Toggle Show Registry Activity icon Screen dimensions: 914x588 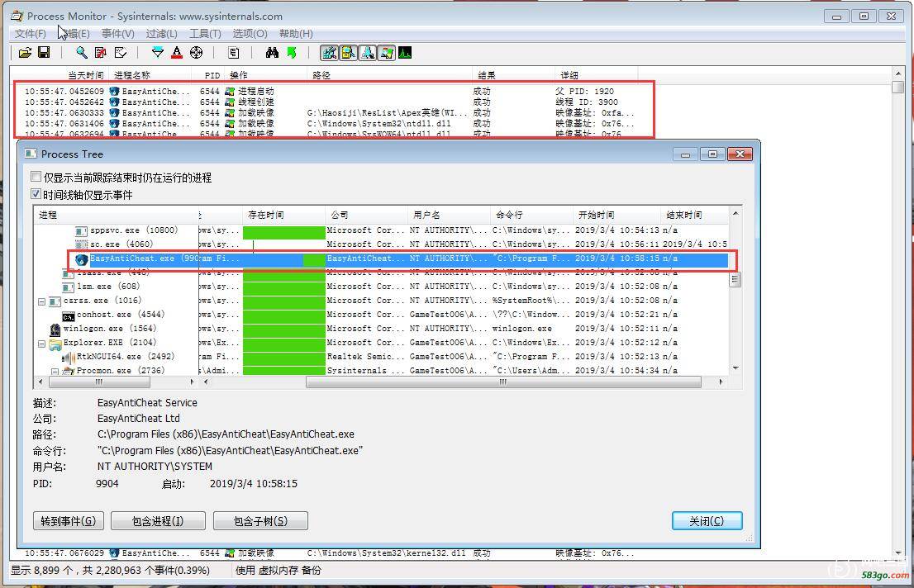click(x=330, y=53)
